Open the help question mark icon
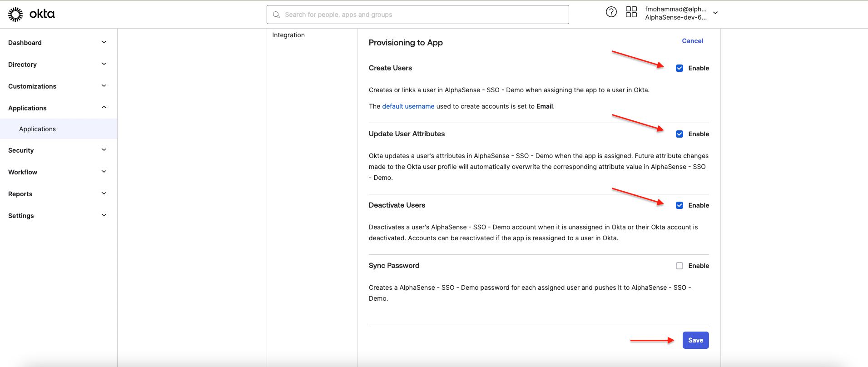The image size is (868, 367). [x=611, y=12]
